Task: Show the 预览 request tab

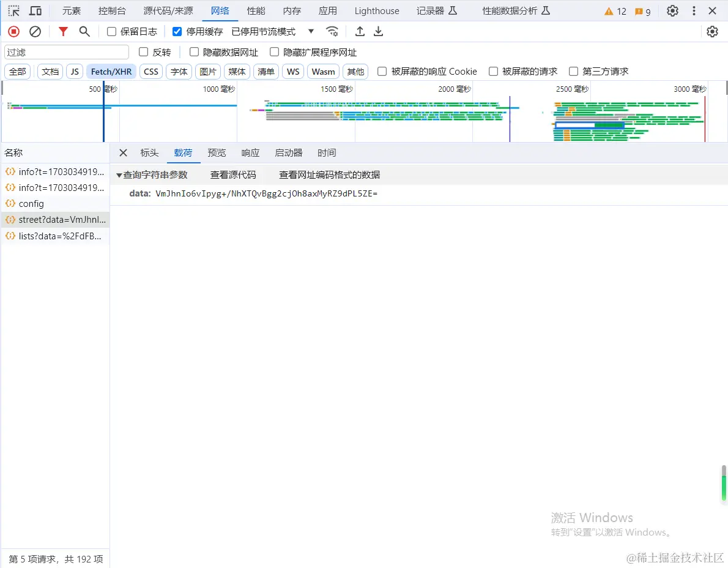Action: click(x=217, y=153)
